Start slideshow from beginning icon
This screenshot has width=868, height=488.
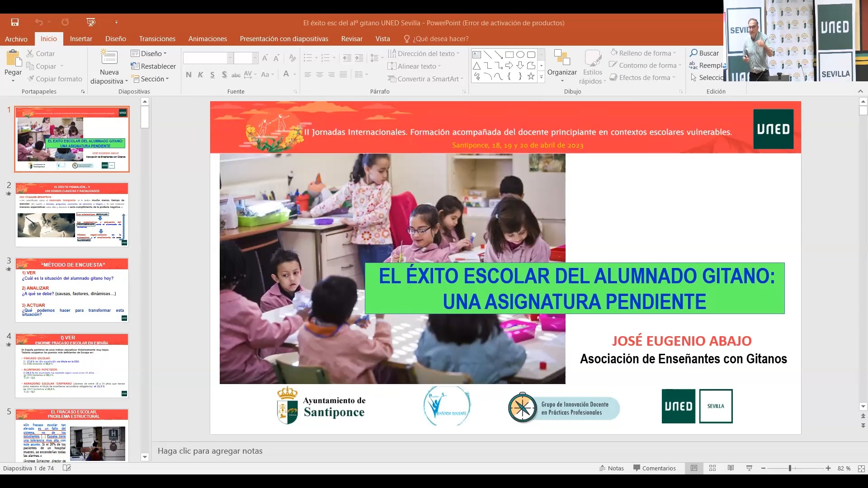[91, 22]
